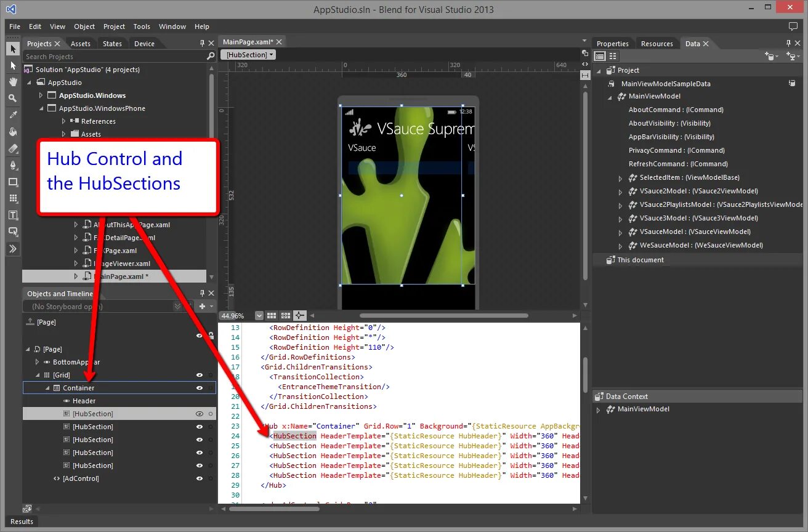
Task: Expand the WeSauceModel property node
Action: tap(621, 245)
